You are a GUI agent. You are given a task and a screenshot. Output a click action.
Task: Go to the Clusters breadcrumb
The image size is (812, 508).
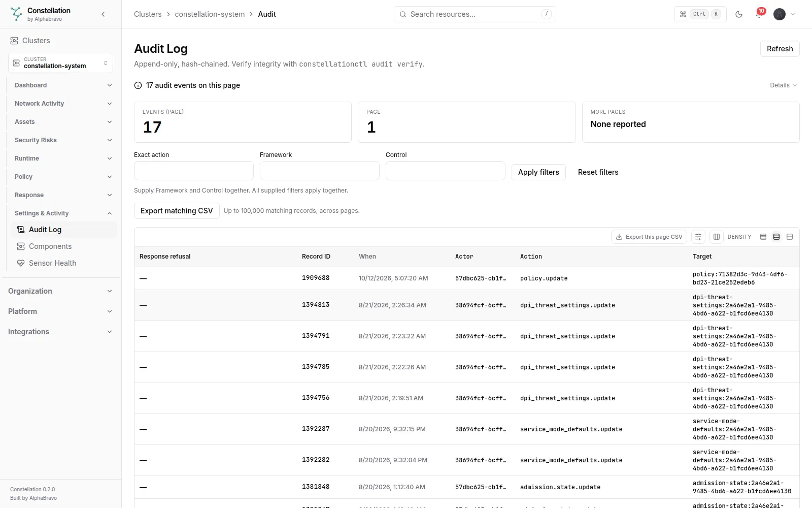(x=148, y=14)
